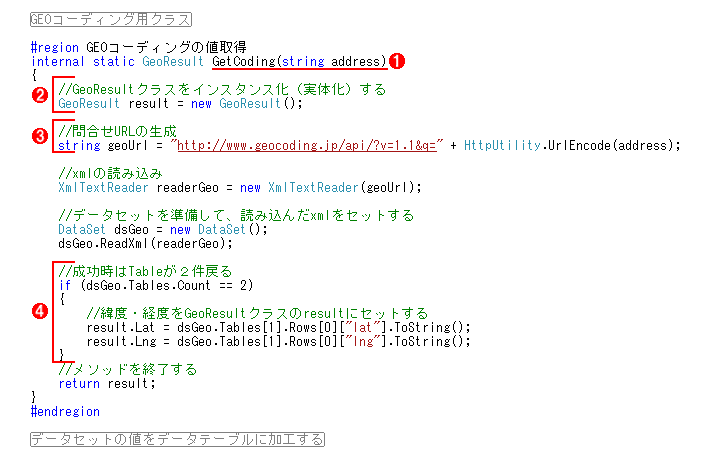Image resolution: width=718 pixels, height=459 pixels.
Task: Click the 'return result;' statement
Action: click(107, 383)
